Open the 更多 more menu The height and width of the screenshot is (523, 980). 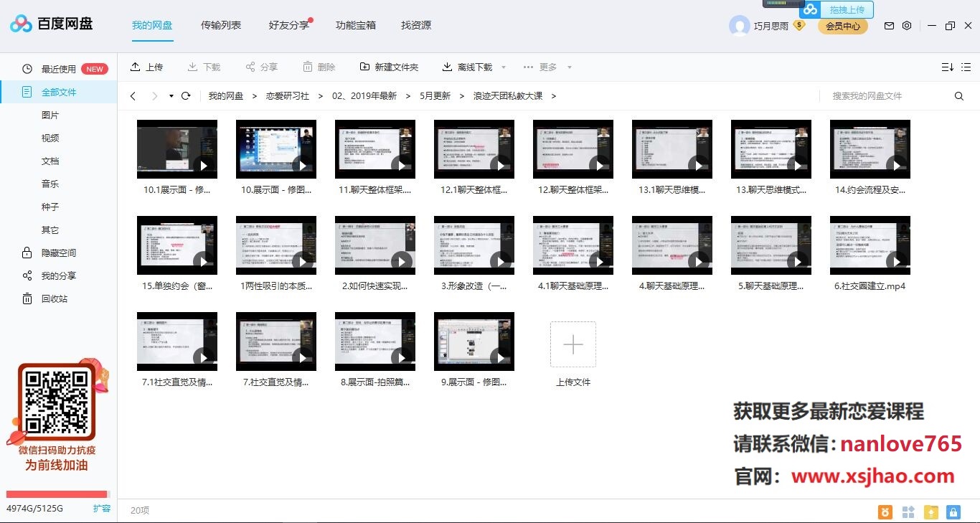click(x=540, y=67)
